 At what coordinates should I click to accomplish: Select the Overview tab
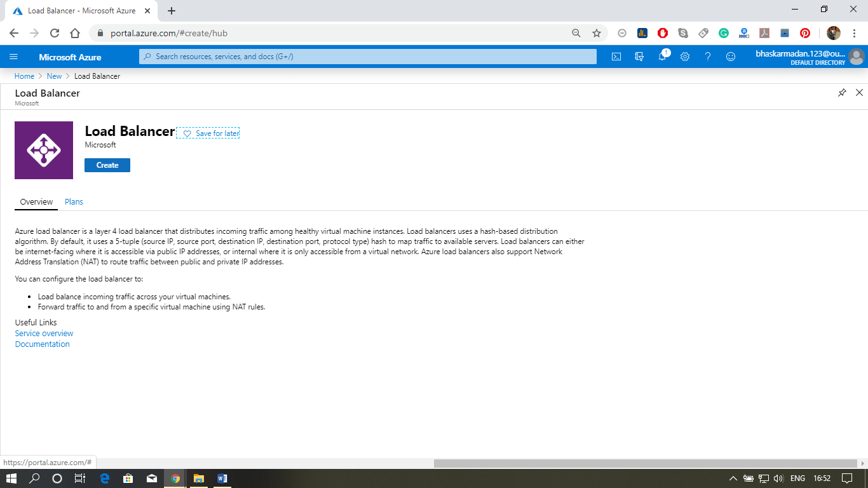click(36, 201)
